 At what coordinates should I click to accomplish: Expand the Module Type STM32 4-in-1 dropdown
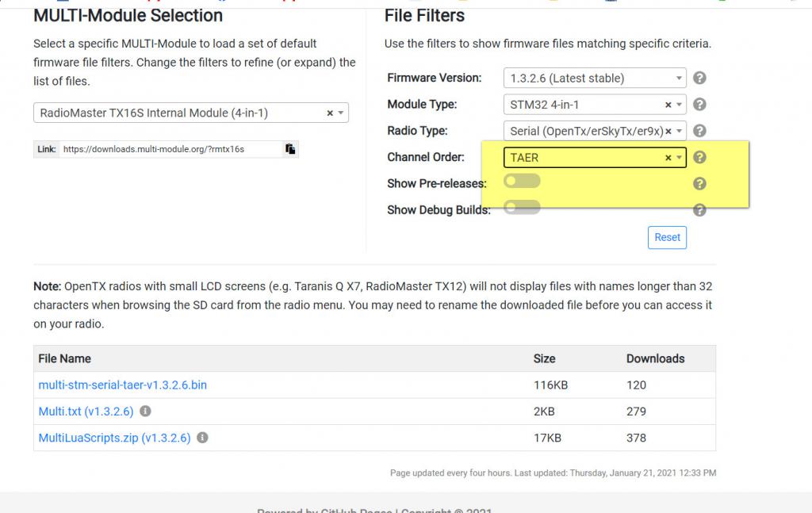679,105
